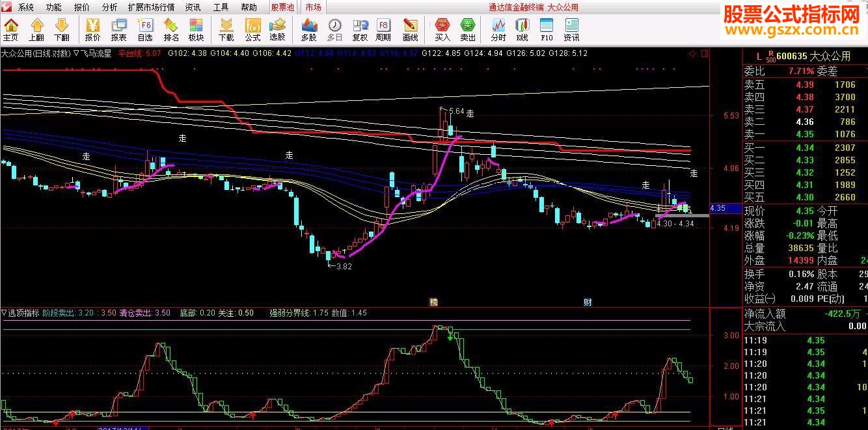The image size is (868, 430).
Task: Click the green 卖出 sell icon
Action: coord(468,30)
